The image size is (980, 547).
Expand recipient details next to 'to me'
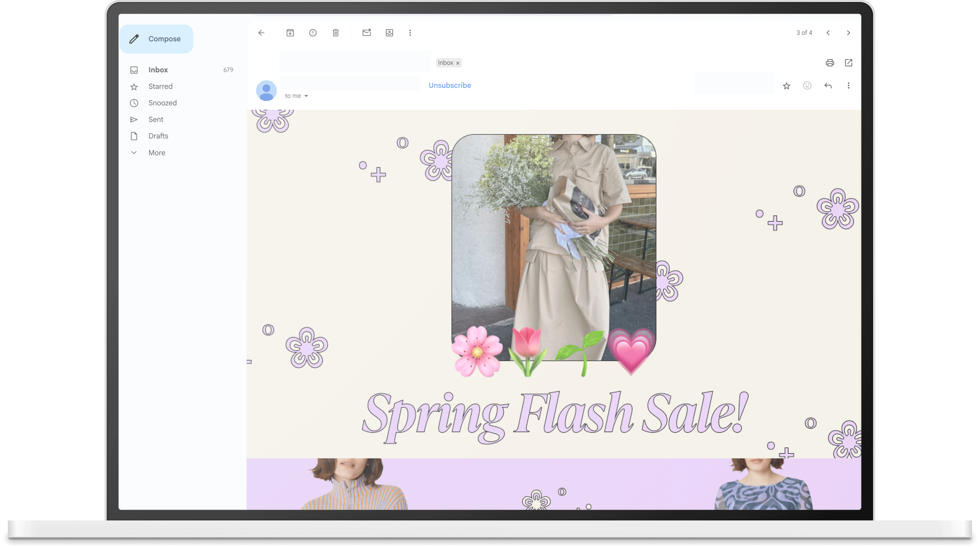coord(306,96)
